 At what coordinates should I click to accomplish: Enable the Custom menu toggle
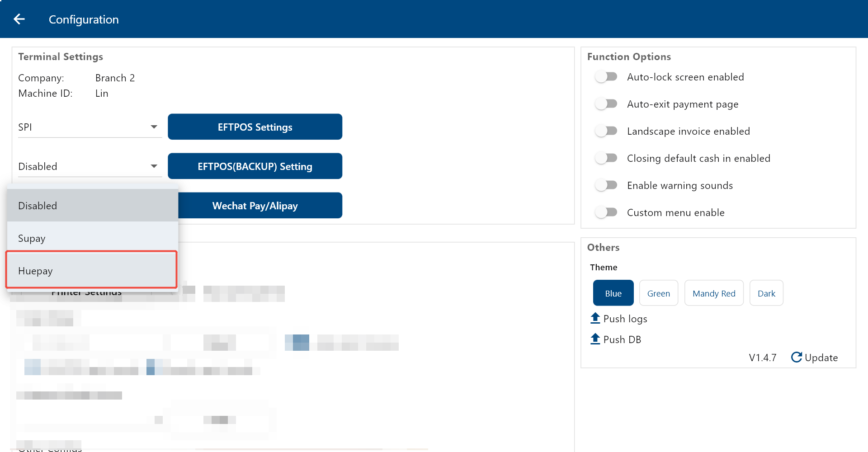coord(606,212)
